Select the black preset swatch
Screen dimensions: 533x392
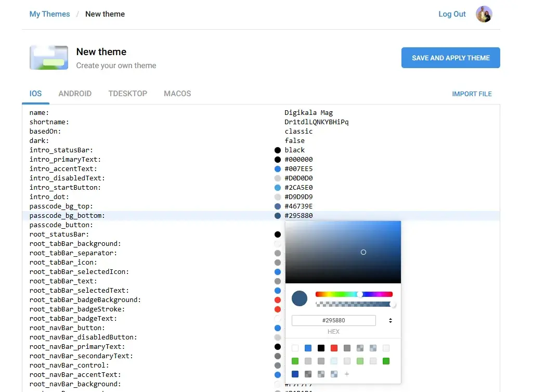(320, 348)
